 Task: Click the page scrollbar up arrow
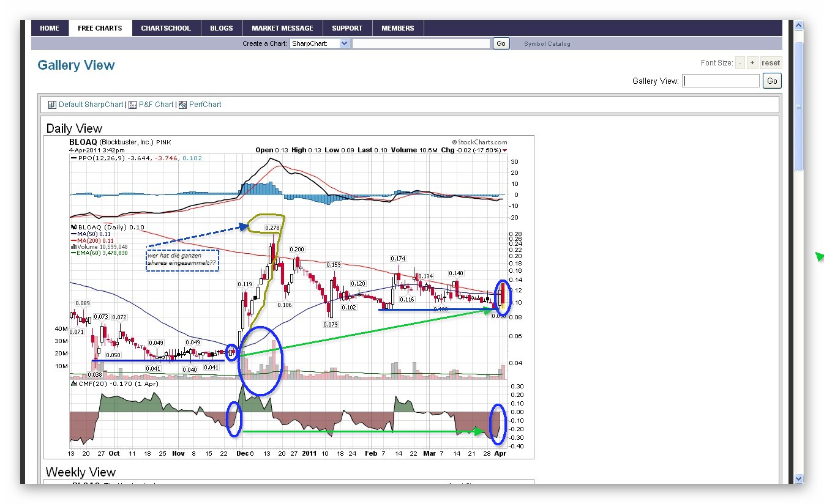click(x=798, y=26)
